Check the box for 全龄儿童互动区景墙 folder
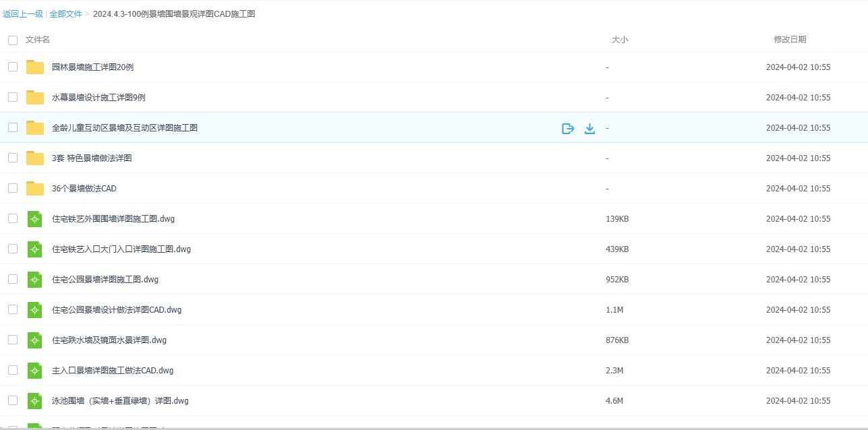This screenshot has width=868, height=430. tap(13, 127)
